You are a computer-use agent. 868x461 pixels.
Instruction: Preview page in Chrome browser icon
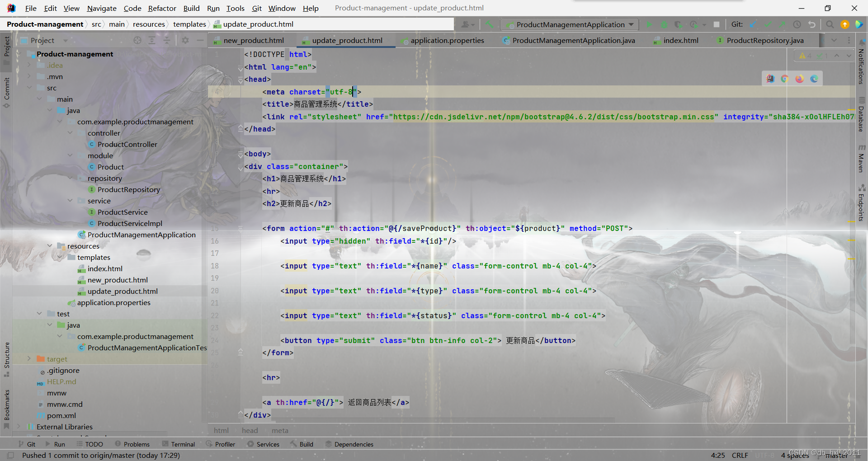click(785, 79)
